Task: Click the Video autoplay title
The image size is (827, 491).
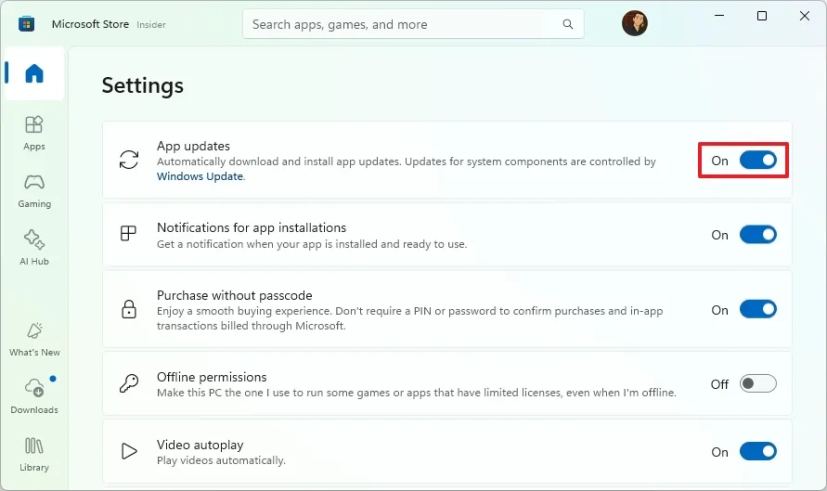Action: pos(200,445)
